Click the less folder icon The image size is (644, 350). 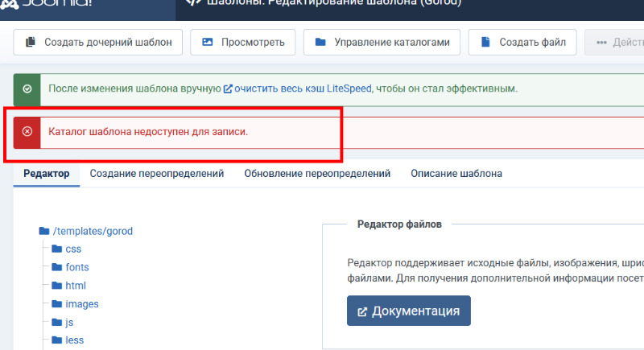point(57,340)
